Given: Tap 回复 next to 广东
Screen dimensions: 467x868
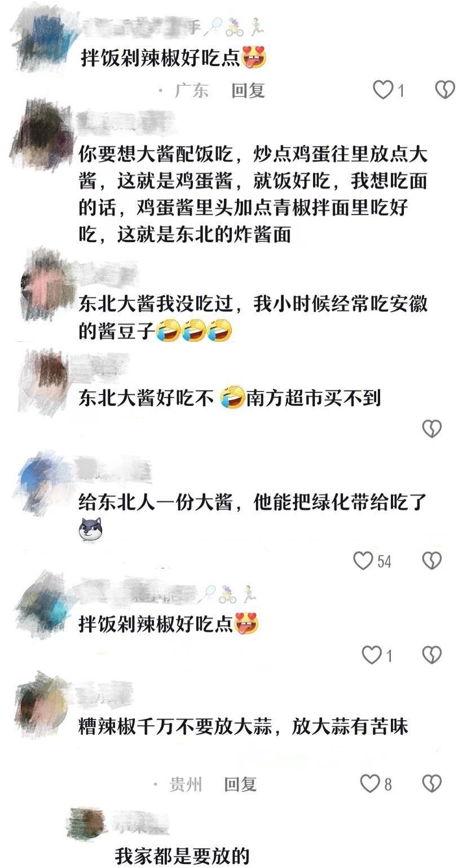Looking at the screenshot, I should (x=248, y=90).
